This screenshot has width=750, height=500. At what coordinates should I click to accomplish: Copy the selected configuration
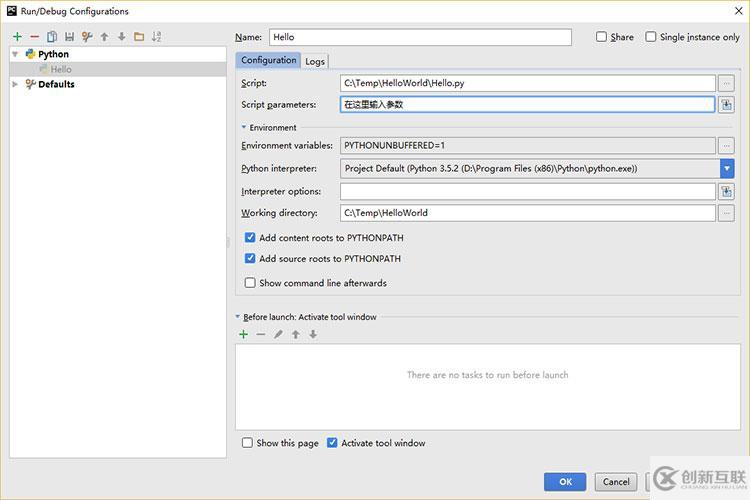click(51, 37)
